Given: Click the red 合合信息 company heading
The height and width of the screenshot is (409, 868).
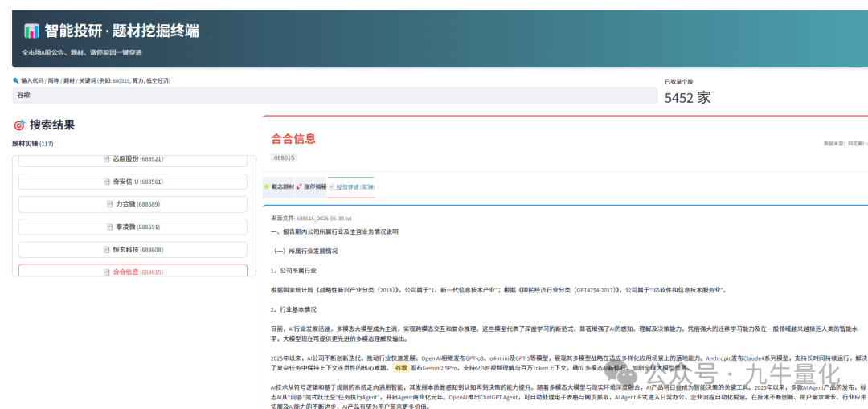Looking at the screenshot, I should pyautogui.click(x=293, y=138).
